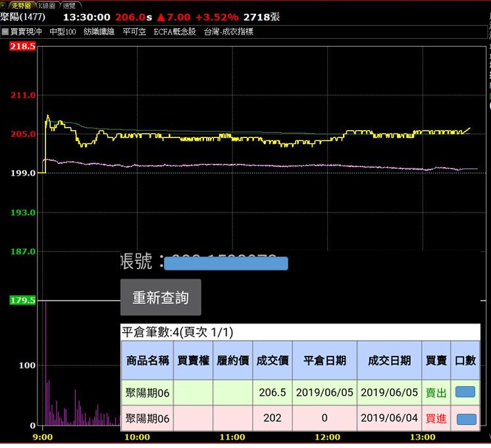The width and height of the screenshot is (491, 448).
Task: Click the 218.5 upper limit price label
Action: 22,46
